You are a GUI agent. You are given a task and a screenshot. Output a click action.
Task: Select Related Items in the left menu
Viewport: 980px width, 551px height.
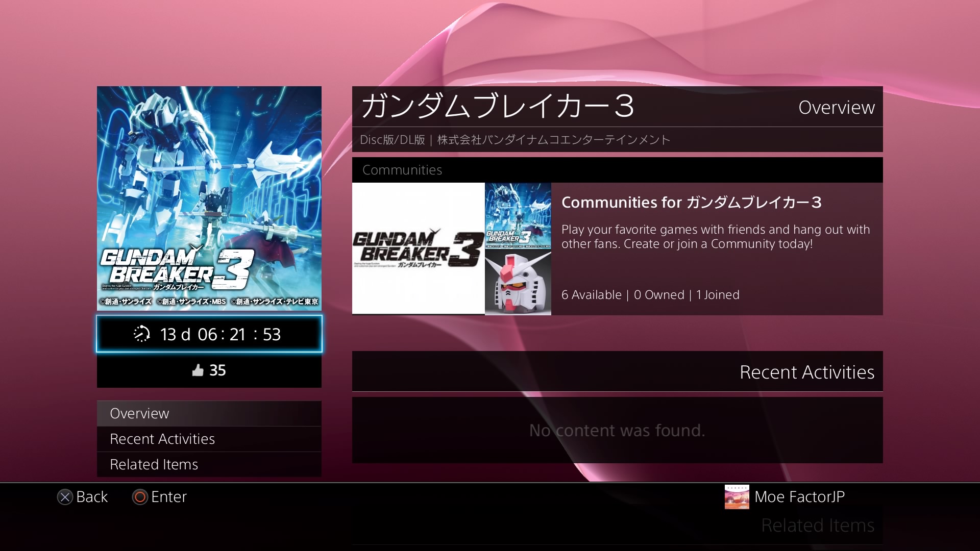[209, 464]
